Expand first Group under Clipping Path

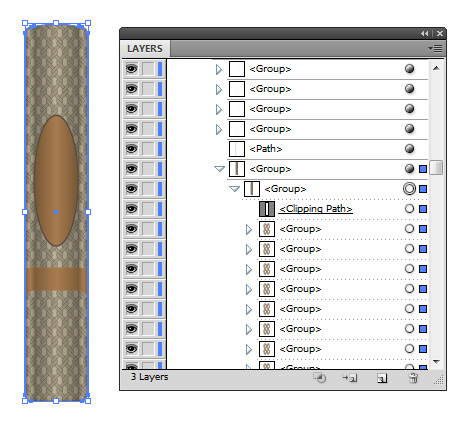pos(249,229)
